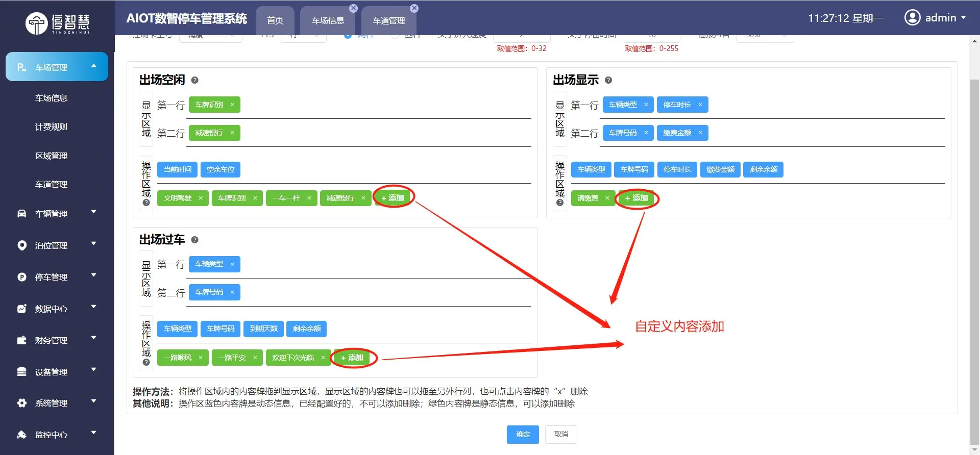Click 确定 to confirm settings
This screenshot has height=455, width=980.
point(523,434)
